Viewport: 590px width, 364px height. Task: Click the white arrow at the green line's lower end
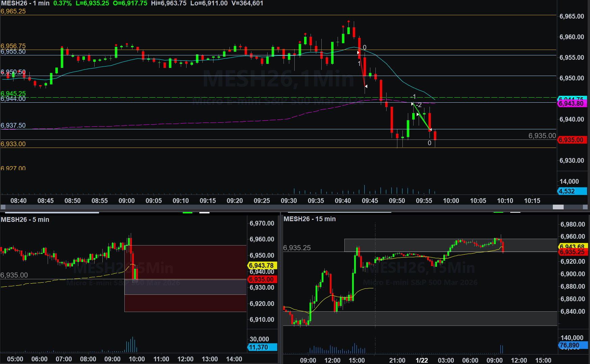[430, 130]
